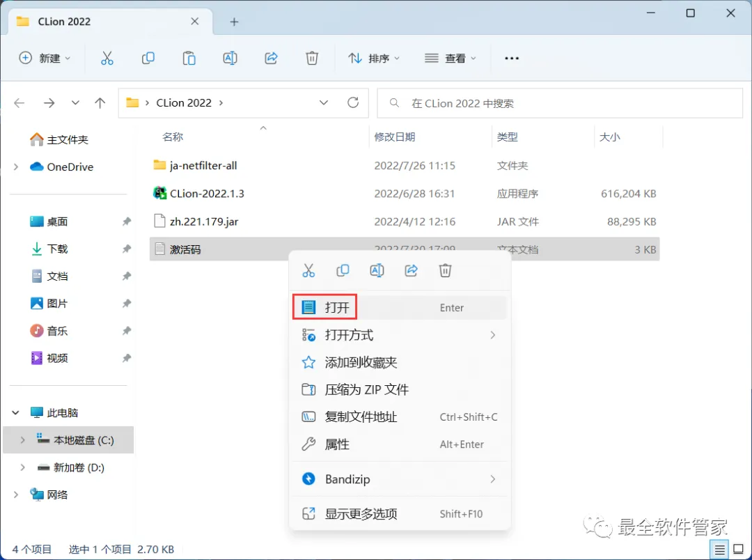Click the Share icon in the context menu
The width and height of the screenshot is (752, 560).
pyautogui.click(x=411, y=271)
